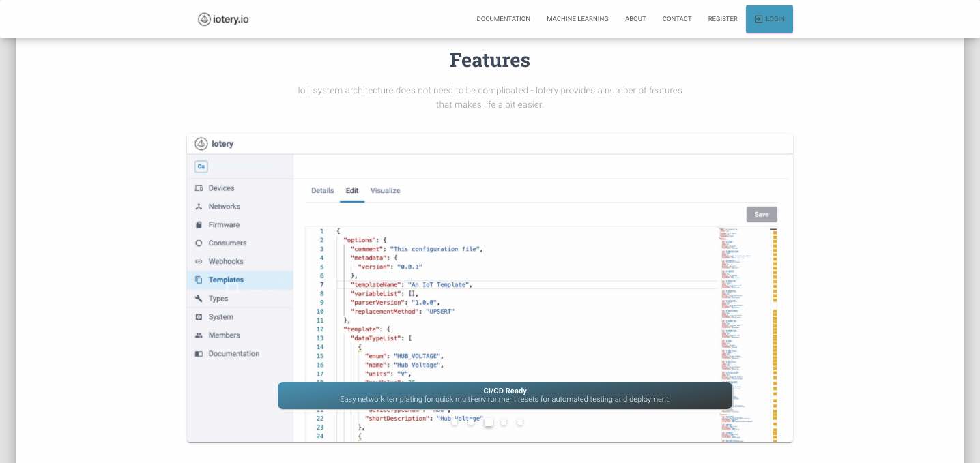This screenshot has width=980, height=463.
Task: Click the Devices icon in the sidebar
Action: point(199,188)
